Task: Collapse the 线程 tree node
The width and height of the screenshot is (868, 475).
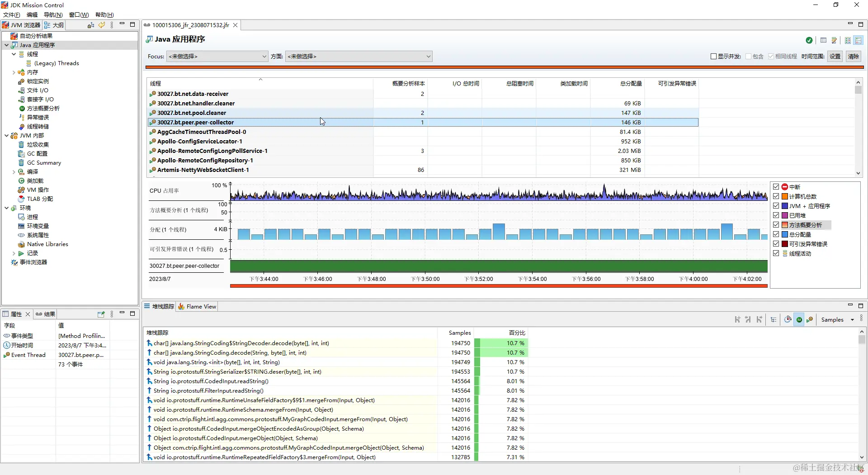Action: 14,54
